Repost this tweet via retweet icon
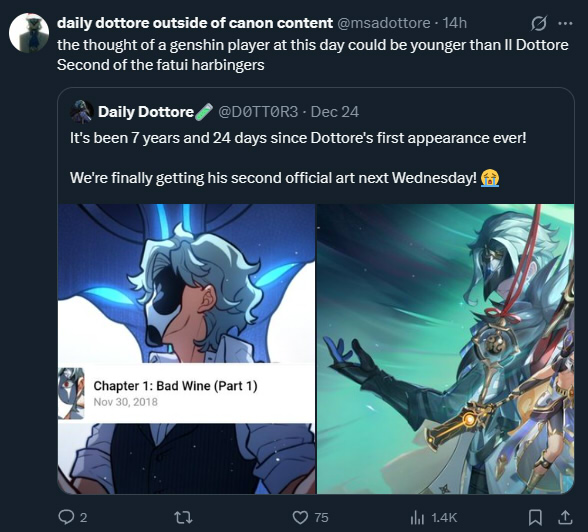 pyautogui.click(x=184, y=518)
